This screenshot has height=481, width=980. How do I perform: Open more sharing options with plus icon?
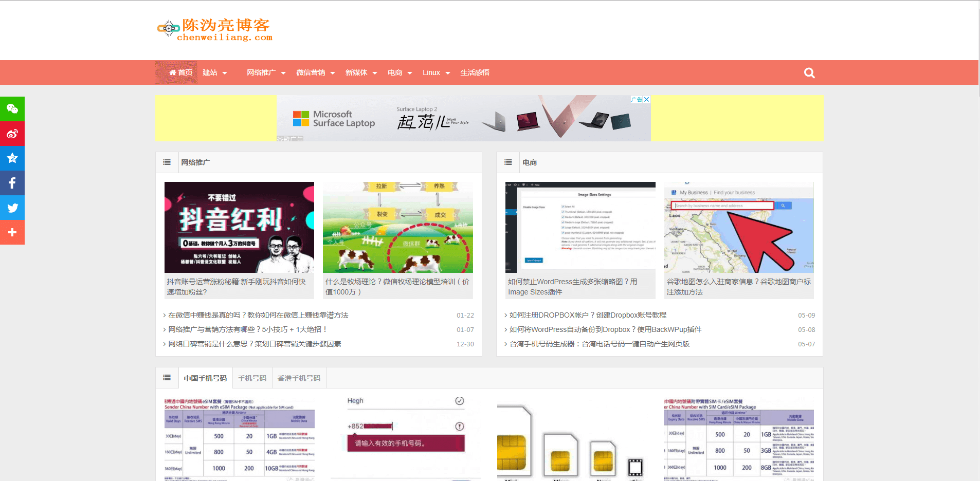click(12, 232)
